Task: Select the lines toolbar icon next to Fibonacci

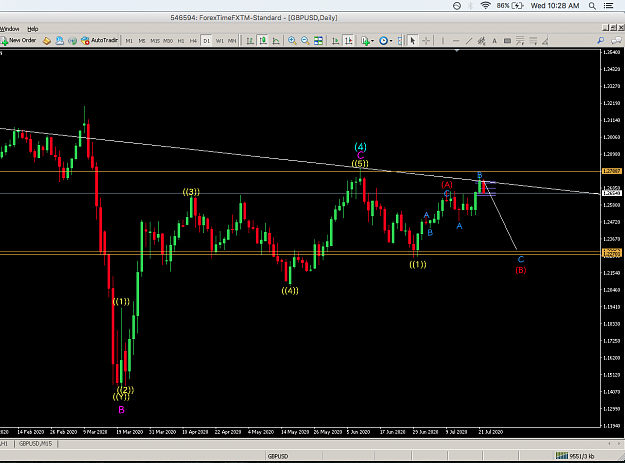Action: [x=533, y=41]
